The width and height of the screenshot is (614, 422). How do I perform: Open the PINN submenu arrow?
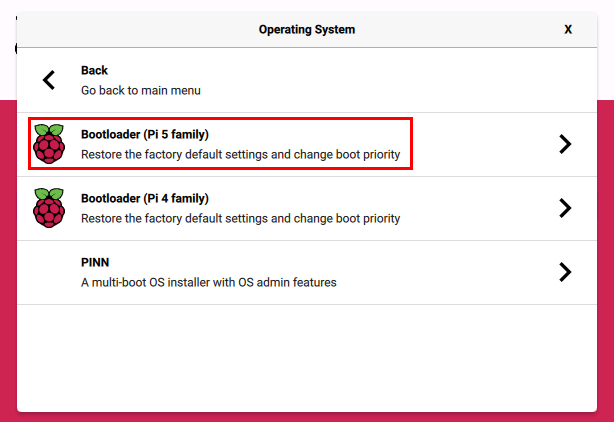565,272
